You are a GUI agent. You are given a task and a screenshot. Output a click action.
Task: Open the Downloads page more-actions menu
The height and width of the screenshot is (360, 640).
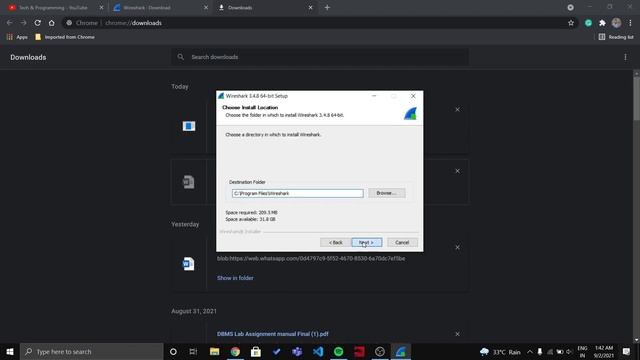[x=625, y=57]
